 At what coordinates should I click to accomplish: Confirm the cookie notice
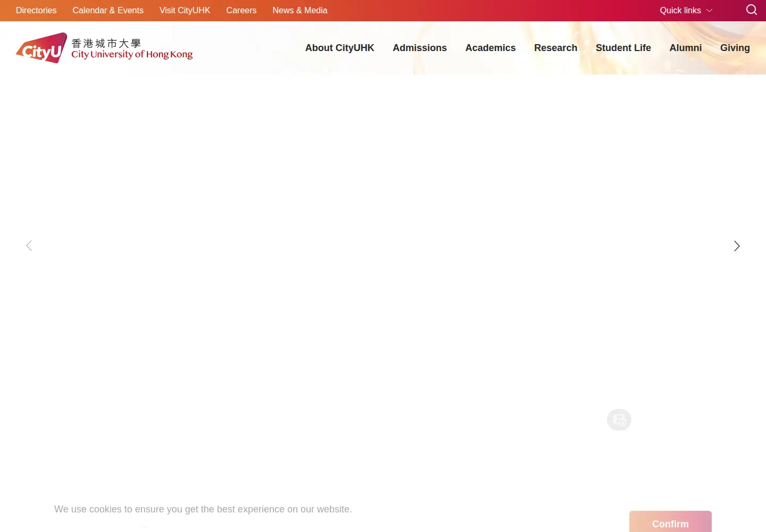(x=670, y=522)
